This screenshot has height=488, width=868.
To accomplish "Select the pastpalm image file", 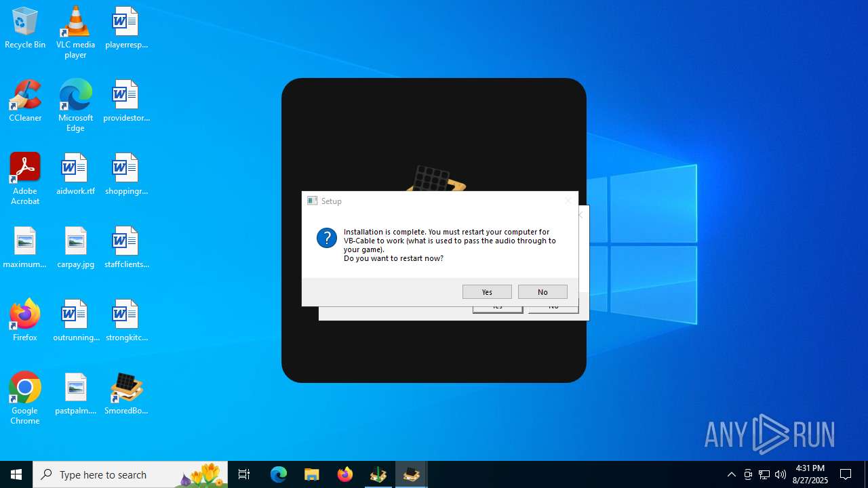I will pyautogui.click(x=75, y=394).
